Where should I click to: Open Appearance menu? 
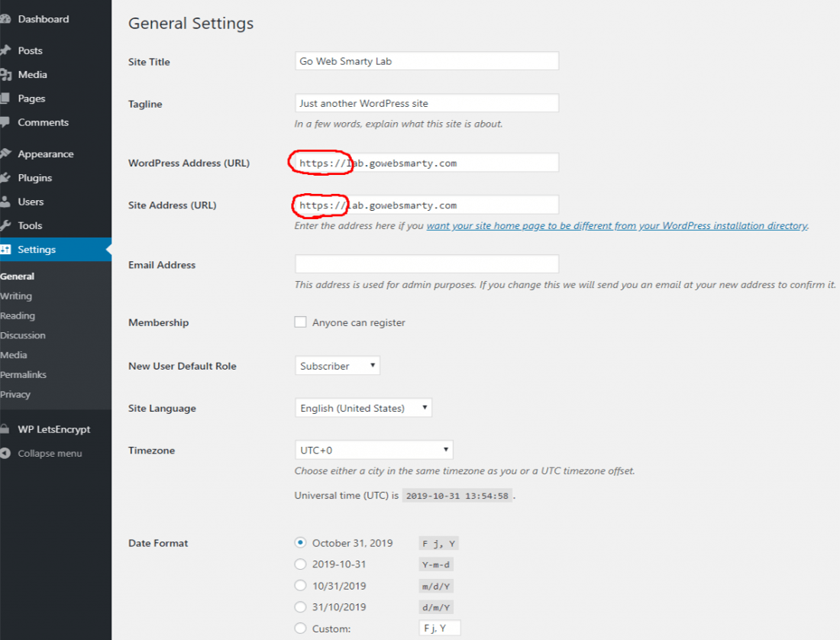46,154
